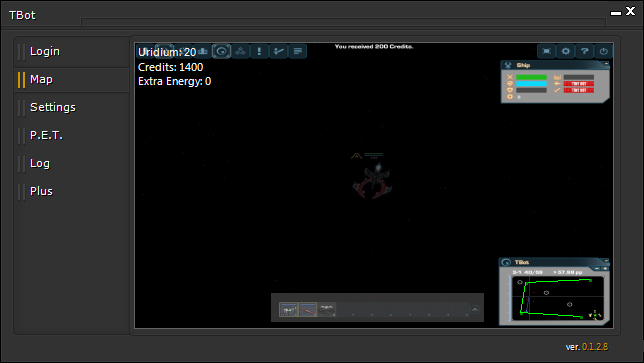This screenshot has width=644, height=363.
Task: Collapse the Ship status window
Action: coord(606,63)
